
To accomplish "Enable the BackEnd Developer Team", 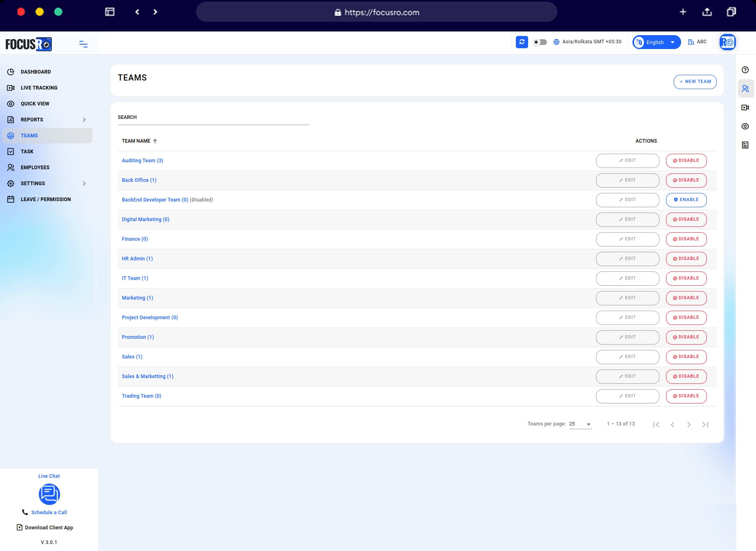I will pyautogui.click(x=686, y=200).
